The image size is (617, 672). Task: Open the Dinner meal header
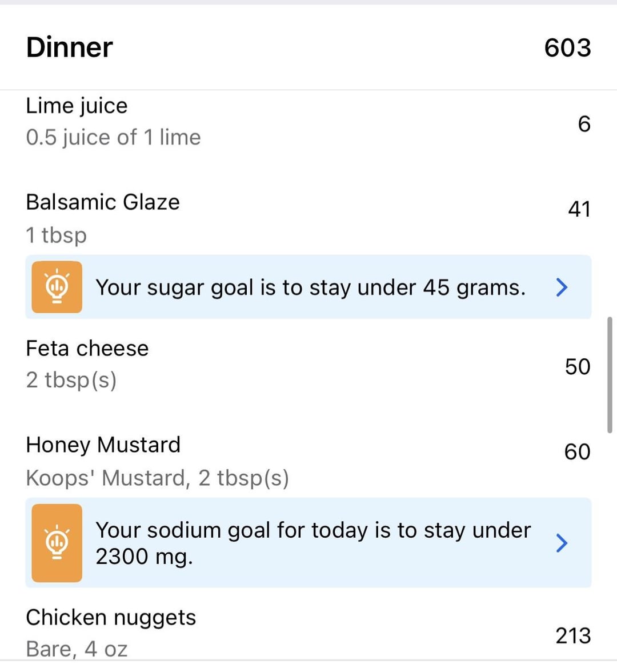click(70, 47)
